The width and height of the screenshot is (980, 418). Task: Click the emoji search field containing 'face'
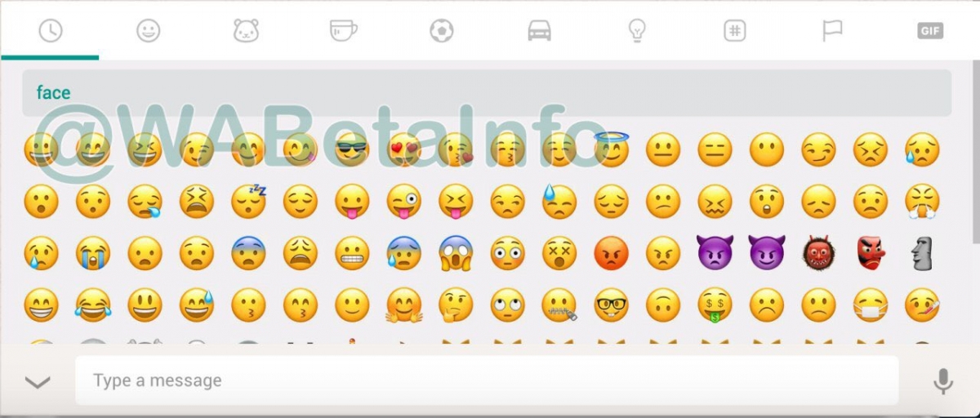pos(486,92)
